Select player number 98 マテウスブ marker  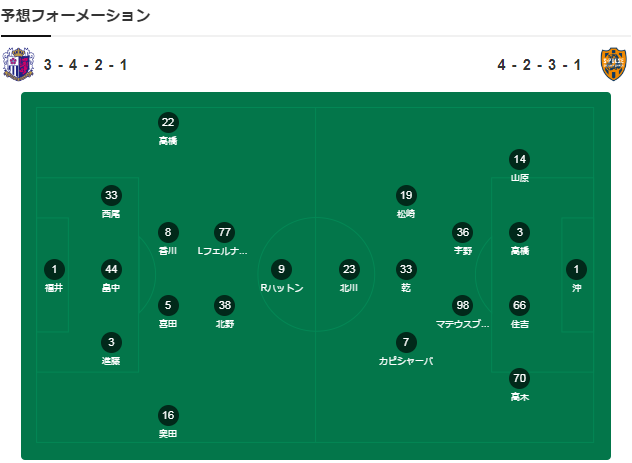tap(463, 305)
